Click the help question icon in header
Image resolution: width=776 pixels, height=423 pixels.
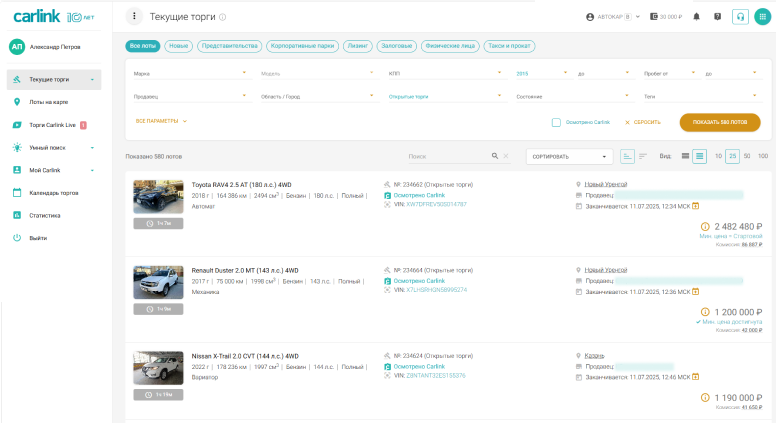[717, 17]
